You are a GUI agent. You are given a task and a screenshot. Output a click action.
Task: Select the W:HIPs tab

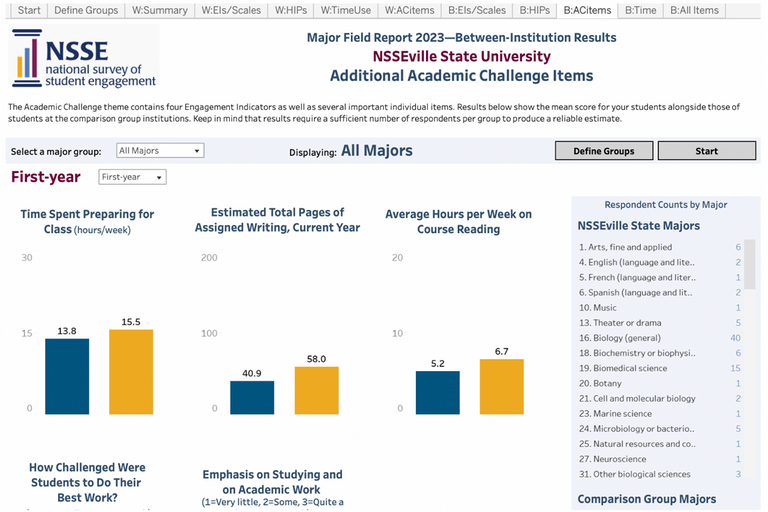[x=291, y=10]
